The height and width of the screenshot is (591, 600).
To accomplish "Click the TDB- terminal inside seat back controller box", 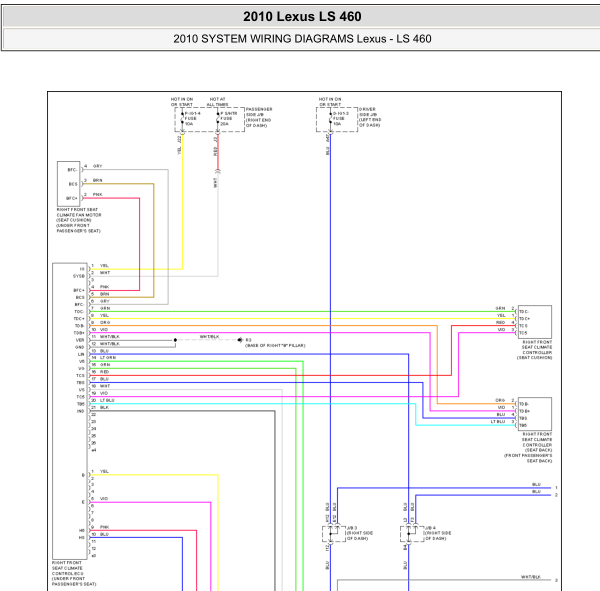I will [524, 404].
